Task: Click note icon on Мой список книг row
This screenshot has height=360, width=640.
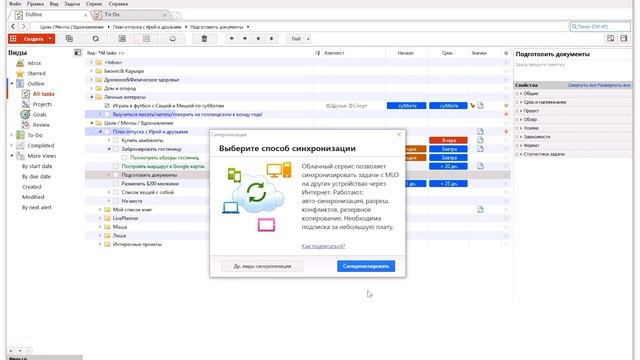Action: click(x=480, y=209)
